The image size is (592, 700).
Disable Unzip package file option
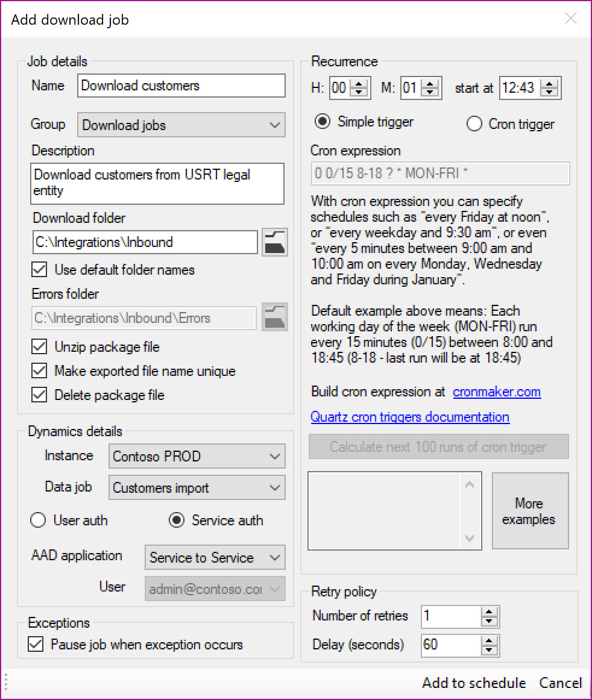click(x=40, y=347)
